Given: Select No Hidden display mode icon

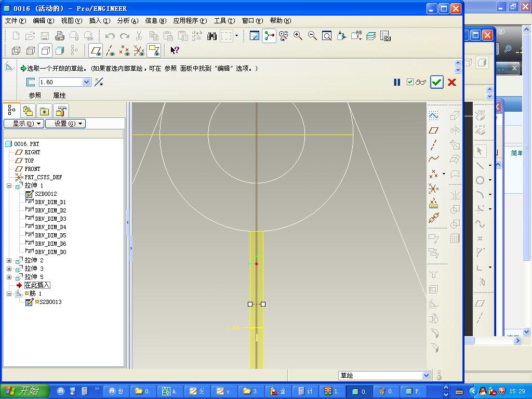Looking at the screenshot, I should tap(45, 51).
